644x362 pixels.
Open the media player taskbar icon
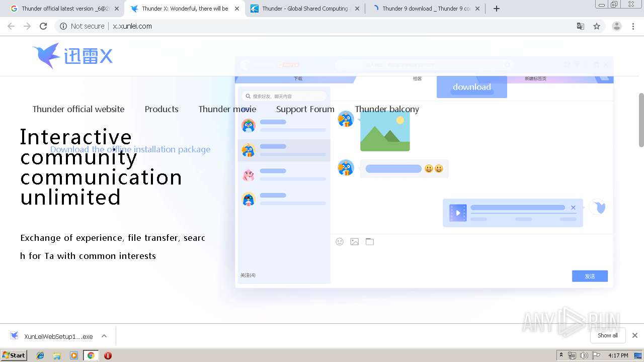[74, 355]
